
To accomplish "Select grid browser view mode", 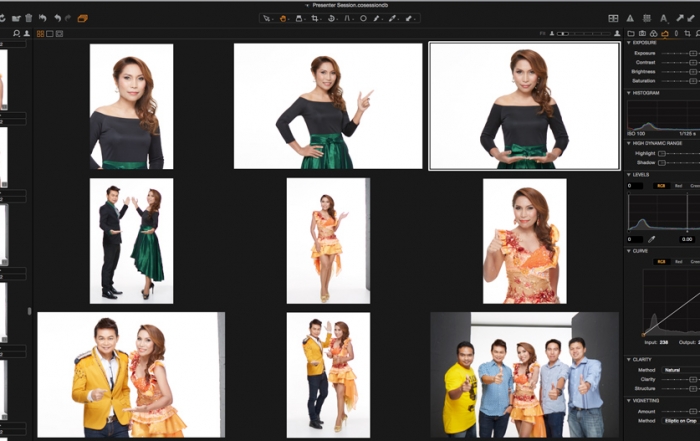I will pyautogui.click(x=40, y=34).
